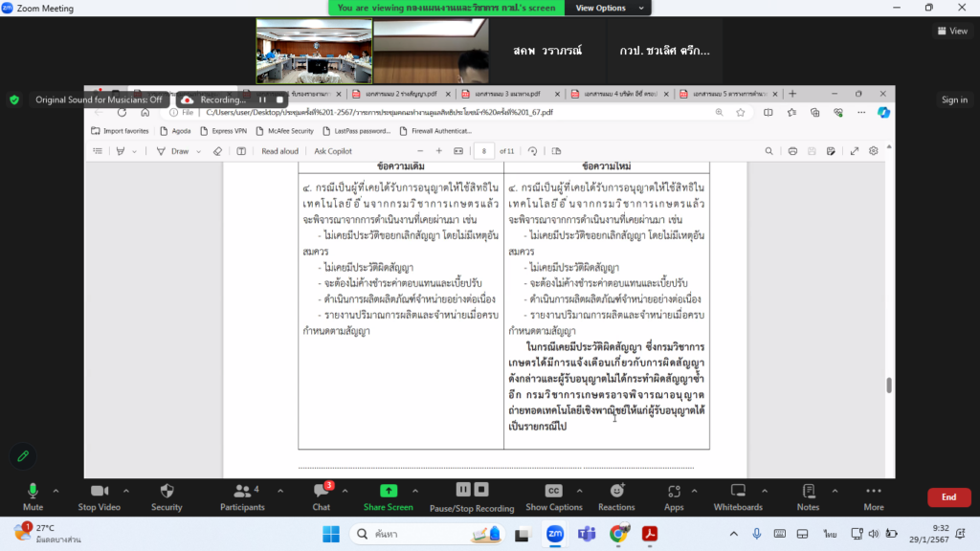Click the green encryption shield icon
Screen dimensions: 980x551
coord(14,99)
